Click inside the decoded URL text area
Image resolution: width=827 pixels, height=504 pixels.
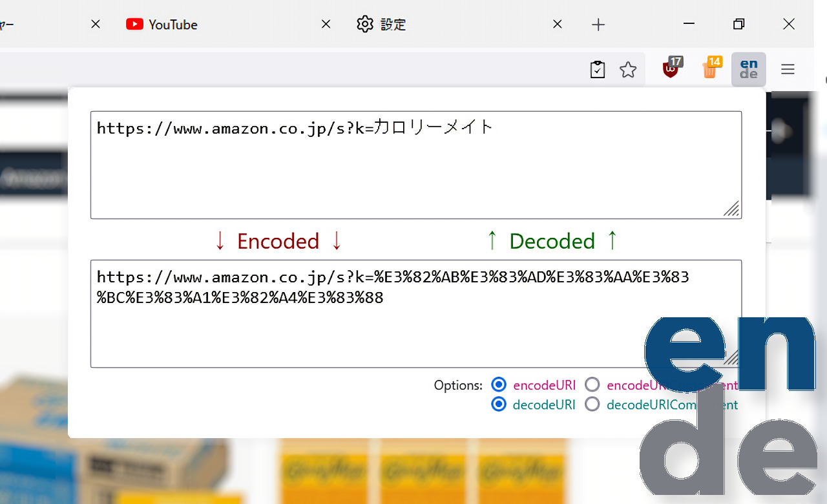(x=416, y=165)
